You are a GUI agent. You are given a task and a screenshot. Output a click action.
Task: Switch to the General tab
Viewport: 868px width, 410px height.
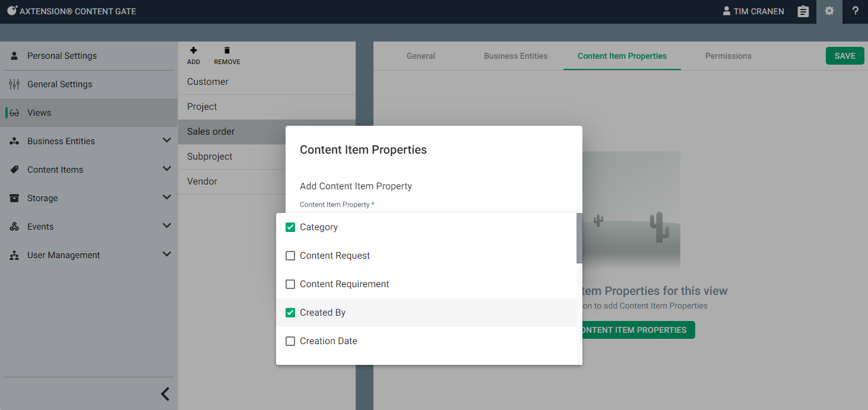click(x=420, y=56)
